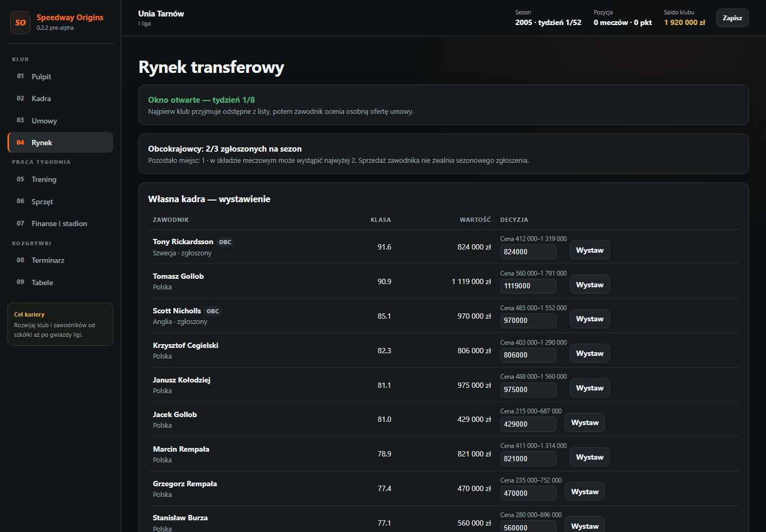The height and width of the screenshot is (532, 766).
Task: Click the player name Tomasz Gollob
Action: [x=178, y=276]
